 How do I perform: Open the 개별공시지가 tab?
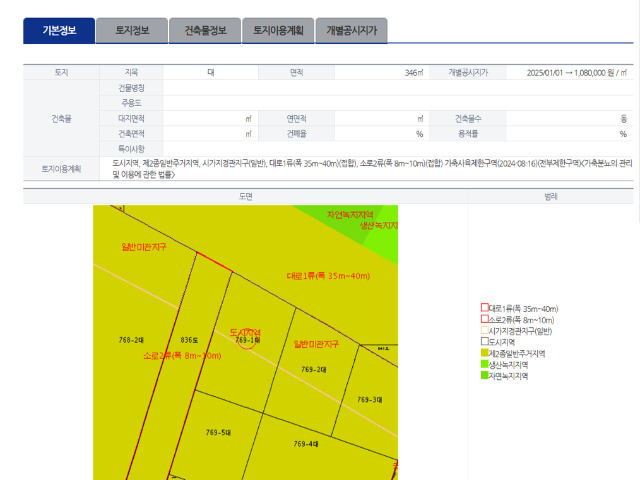pos(352,30)
